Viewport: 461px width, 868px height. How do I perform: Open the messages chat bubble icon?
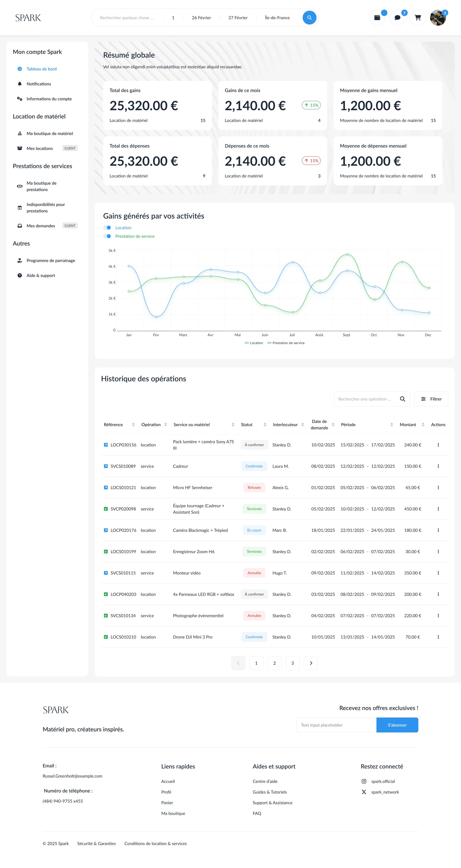pos(397,17)
